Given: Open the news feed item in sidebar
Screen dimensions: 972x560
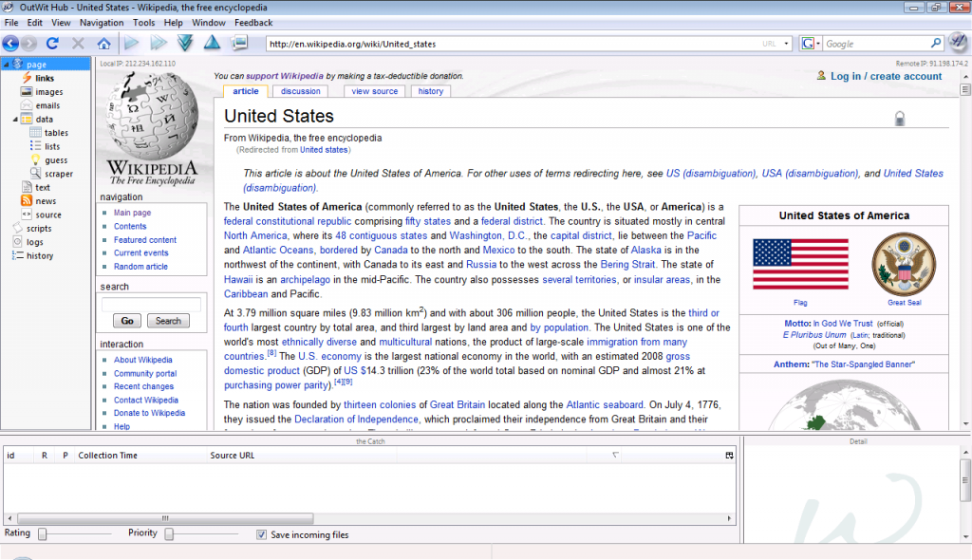Looking at the screenshot, I should pyautogui.click(x=46, y=201).
